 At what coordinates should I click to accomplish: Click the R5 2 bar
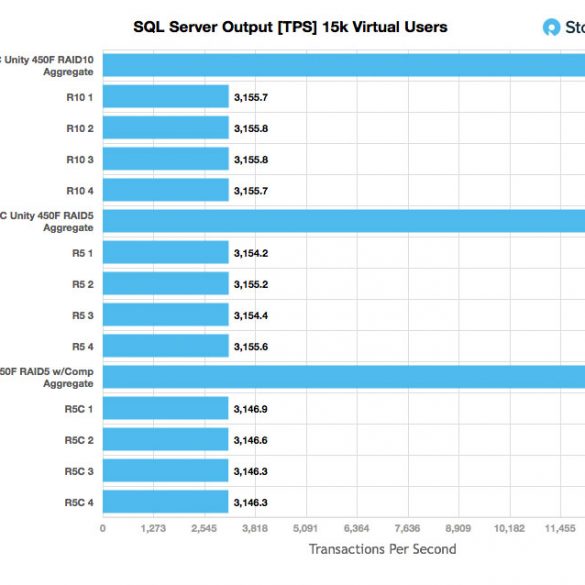pos(166,284)
